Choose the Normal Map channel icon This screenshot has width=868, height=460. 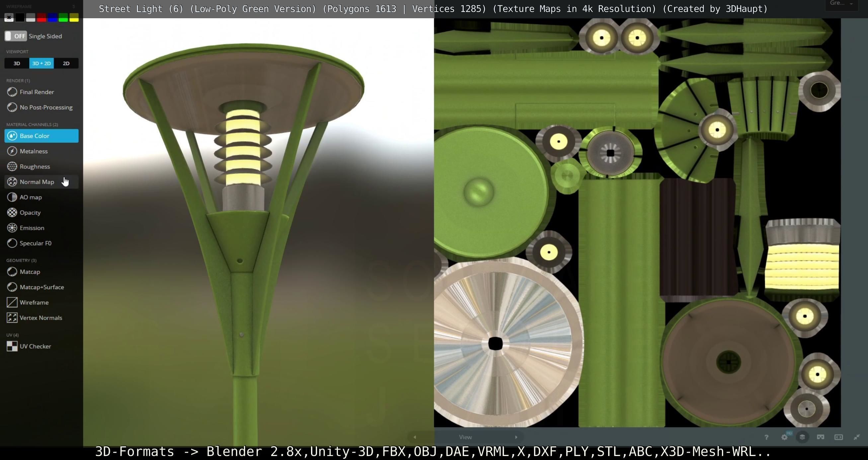point(12,182)
